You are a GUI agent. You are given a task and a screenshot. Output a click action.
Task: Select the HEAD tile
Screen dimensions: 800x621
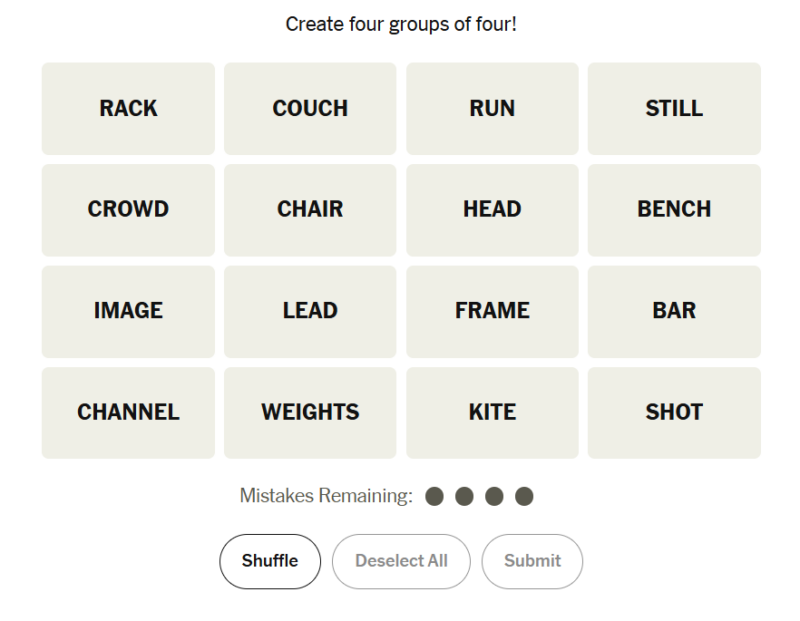(492, 210)
